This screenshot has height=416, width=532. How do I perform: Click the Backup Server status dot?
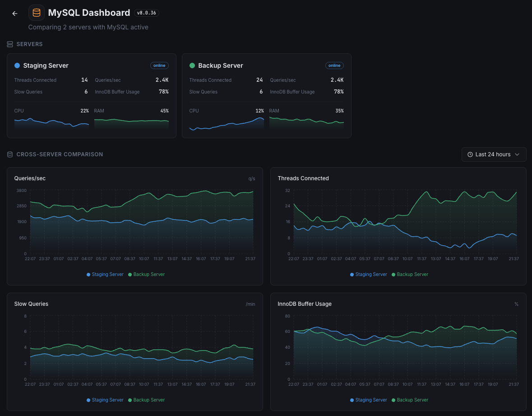coord(192,65)
